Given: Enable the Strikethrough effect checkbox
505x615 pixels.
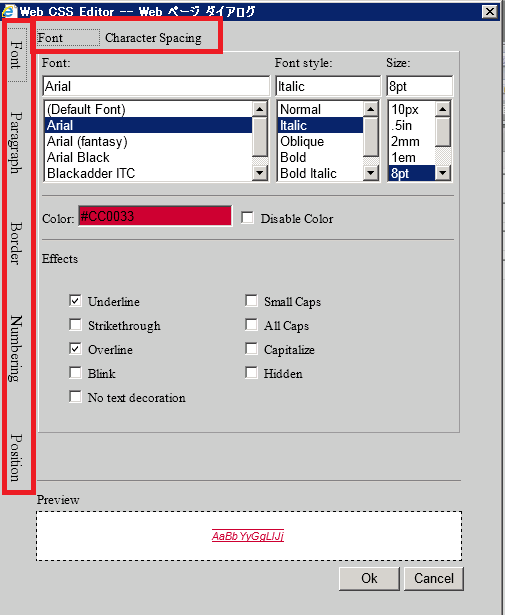Looking at the screenshot, I should point(75,325).
